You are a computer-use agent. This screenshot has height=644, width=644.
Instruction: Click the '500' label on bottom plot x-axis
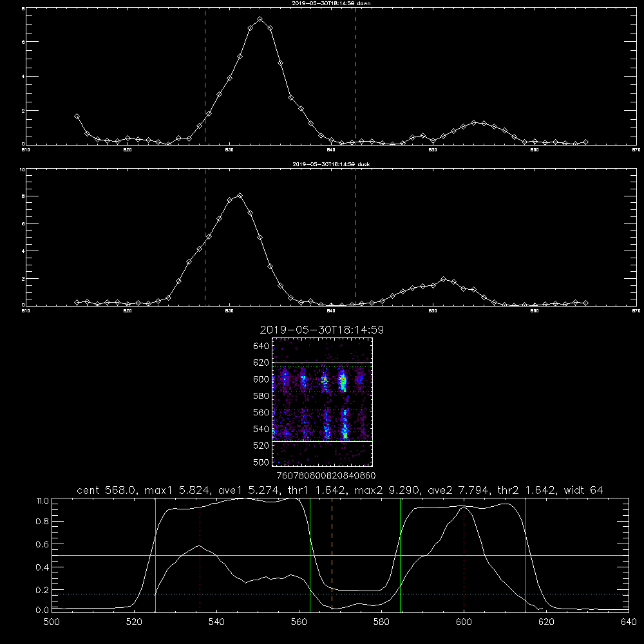[52, 622]
